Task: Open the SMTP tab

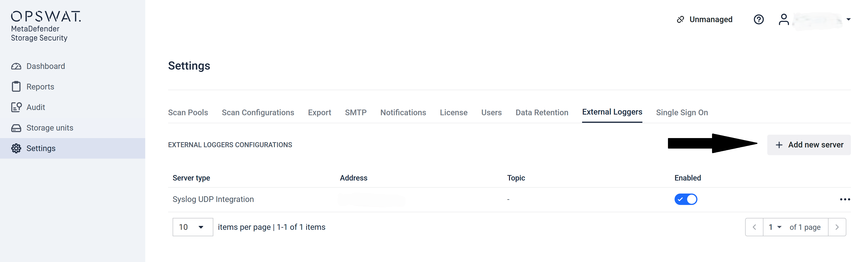Action: click(x=356, y=113)
